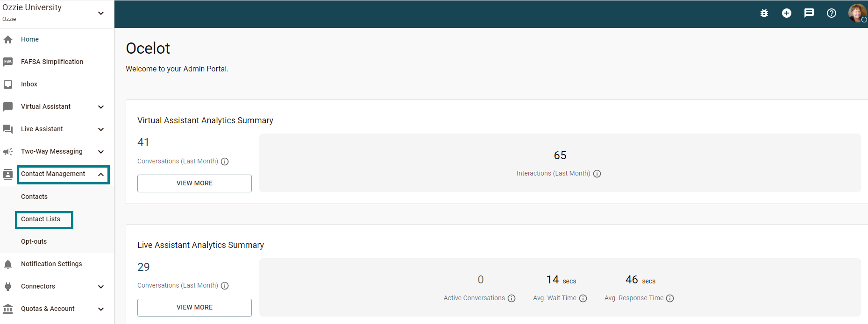Click the 46 secs response time value

pyautogui.click(x=640, y=280)
